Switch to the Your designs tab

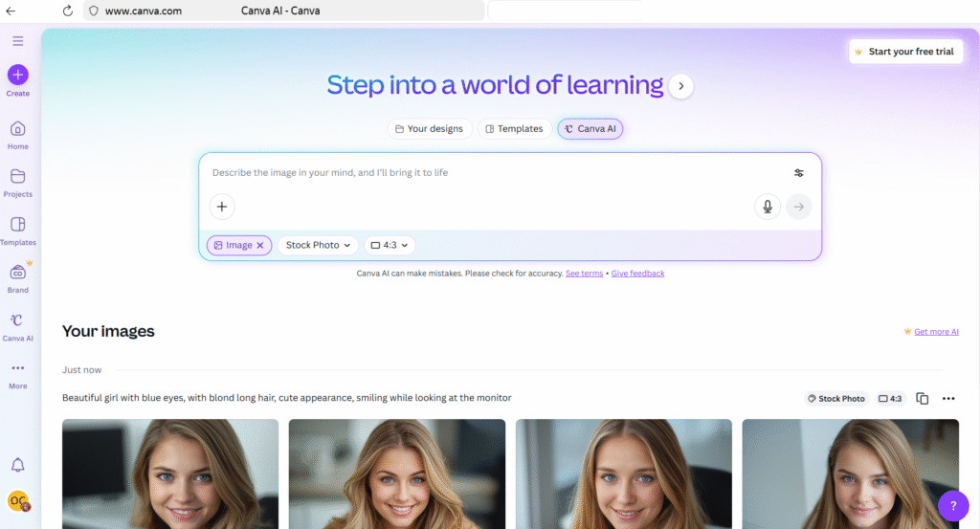[430, 129]
